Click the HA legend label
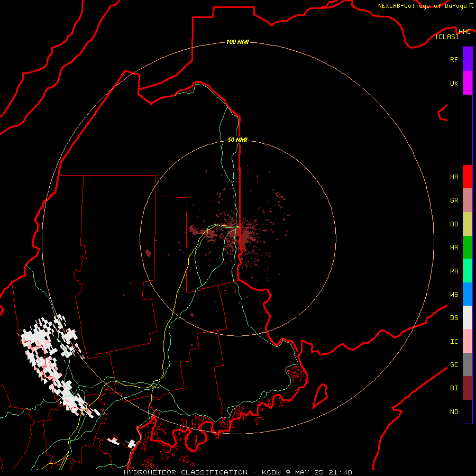Image resolution: width=476 pixels, height=476 pixels. [454, 177]
